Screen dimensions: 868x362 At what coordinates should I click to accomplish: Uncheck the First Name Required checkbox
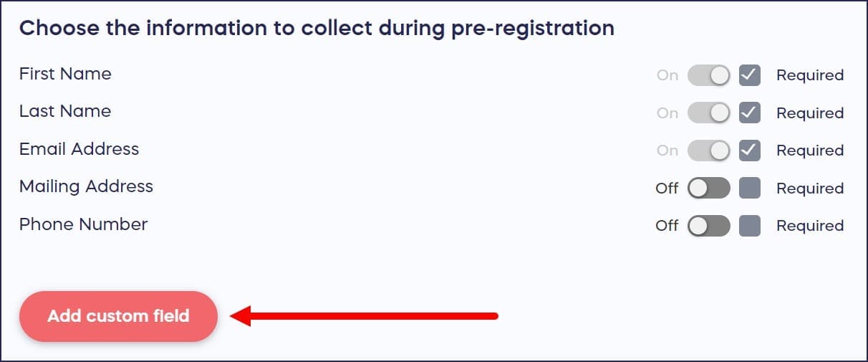749,75
